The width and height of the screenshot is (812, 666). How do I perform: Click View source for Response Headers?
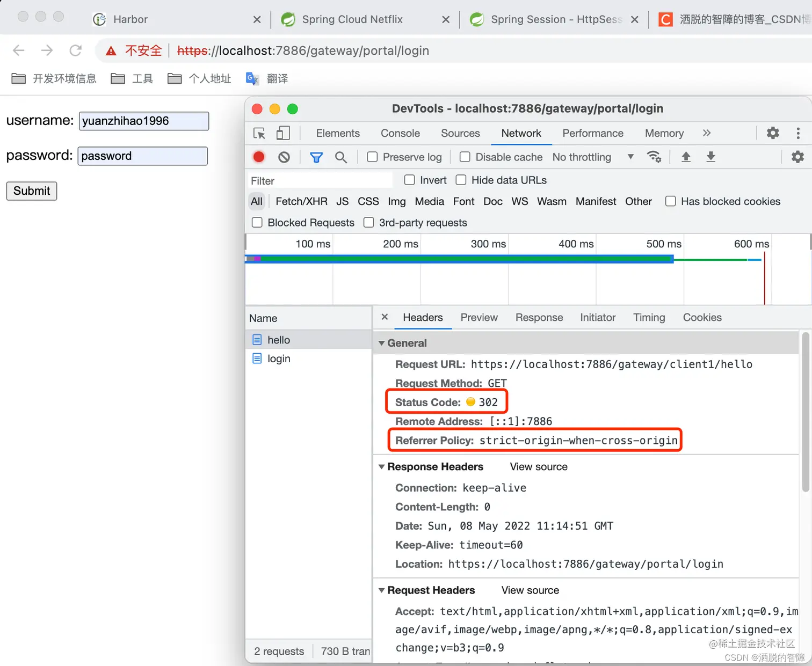tap(539, 467)
